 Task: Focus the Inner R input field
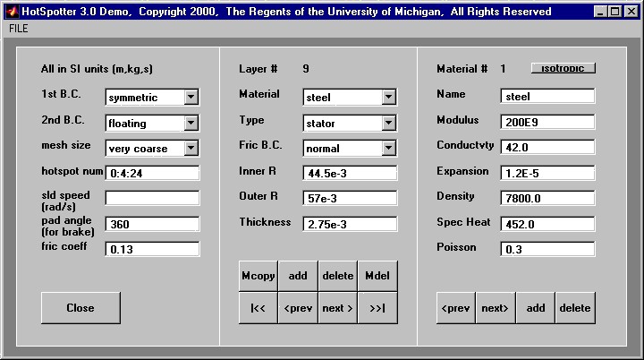(x=350, y=173)
